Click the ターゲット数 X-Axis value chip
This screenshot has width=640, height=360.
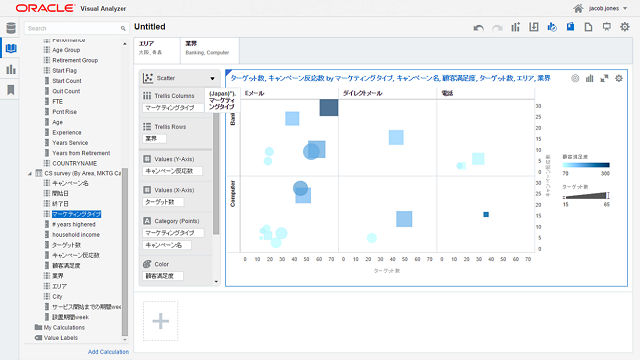tap(163, 202)
